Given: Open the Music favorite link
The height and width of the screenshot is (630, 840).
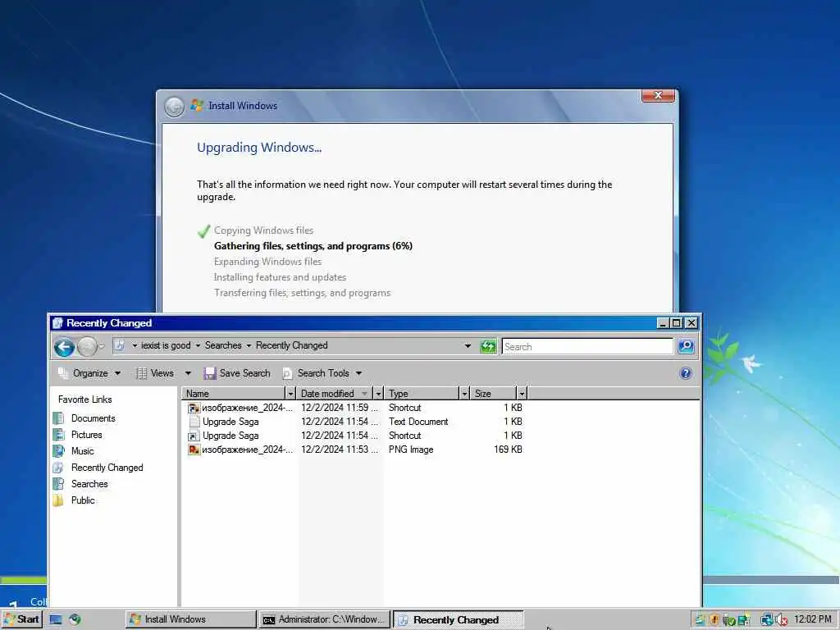Looking at the screenshot, I should 83,451.
